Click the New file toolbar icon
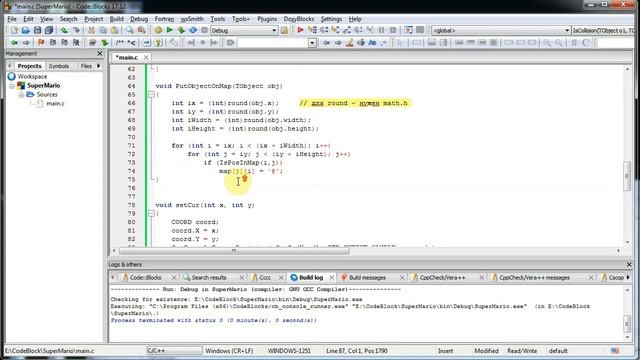640x360 pixels. 14,30
